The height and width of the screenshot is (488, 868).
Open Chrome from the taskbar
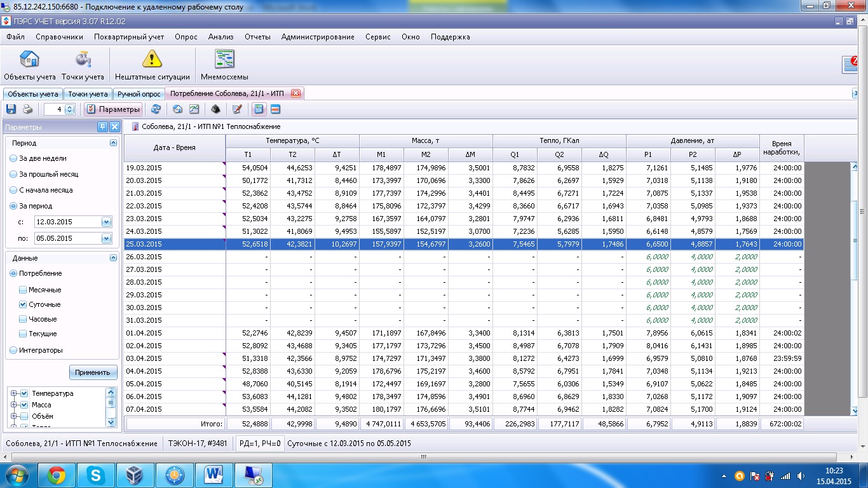click(56, 475)
